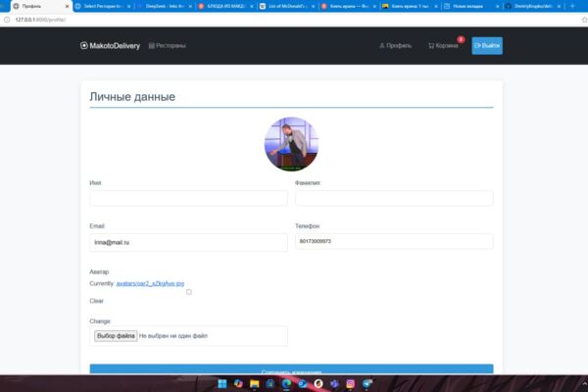588x392 pixels.
Task: Focus the Фамилия input field
Action: click(394, 198)
